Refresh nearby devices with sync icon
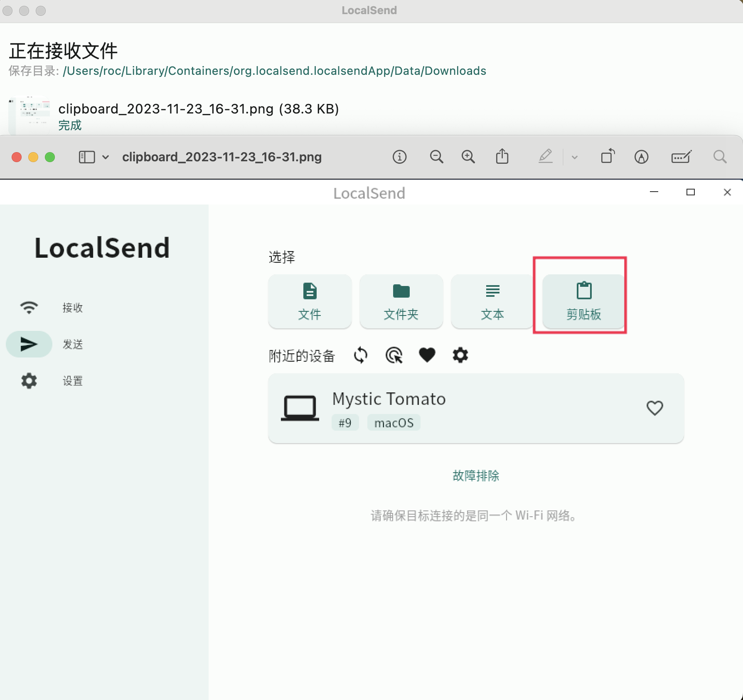 361,355
